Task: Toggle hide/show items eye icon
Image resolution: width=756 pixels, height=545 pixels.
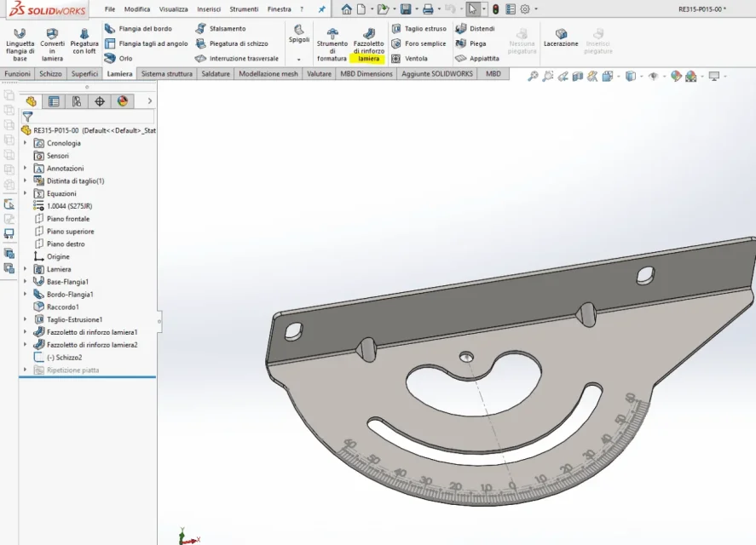Action: (x=654, y=76)
